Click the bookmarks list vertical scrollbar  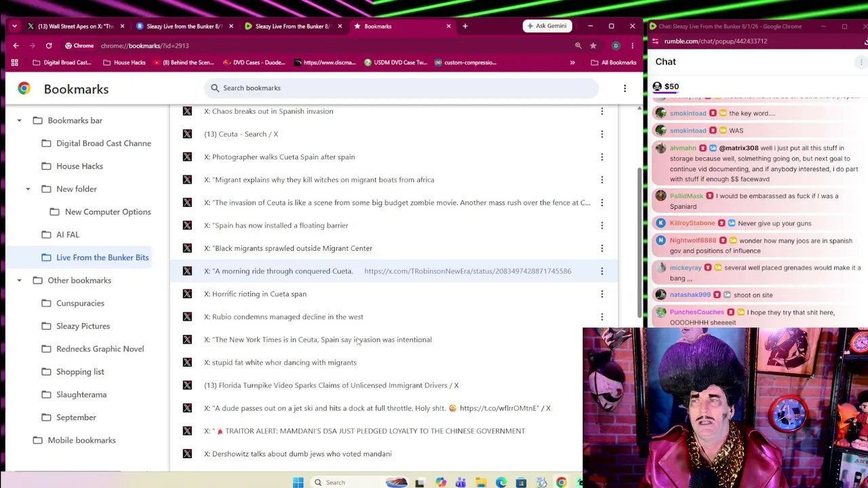click(x=639, y=243)
